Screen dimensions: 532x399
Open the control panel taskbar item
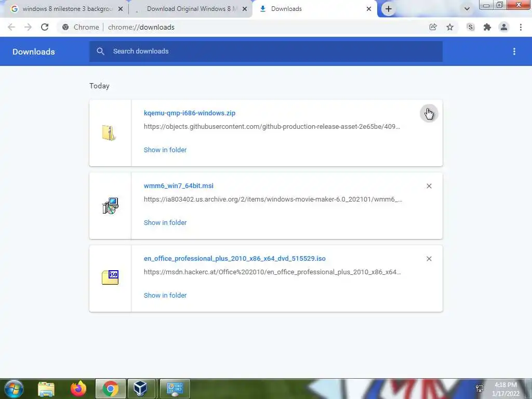pyautogui.click(x=175, y=389)
